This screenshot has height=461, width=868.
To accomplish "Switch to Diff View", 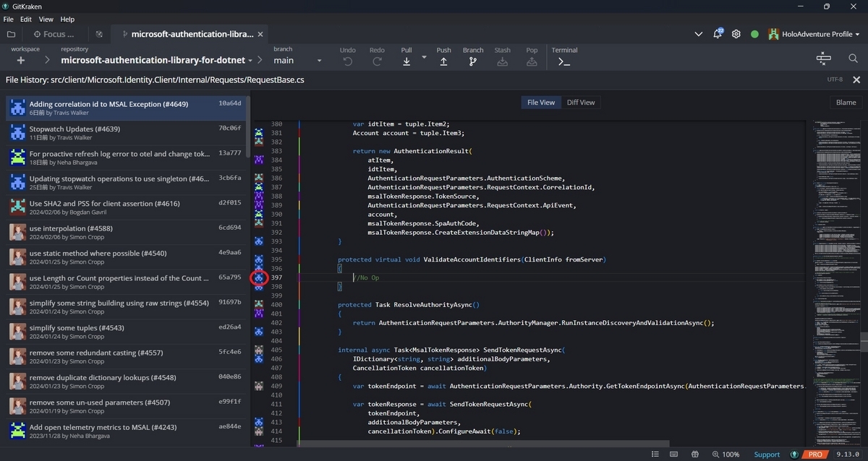I will click(x=580, y=103).
